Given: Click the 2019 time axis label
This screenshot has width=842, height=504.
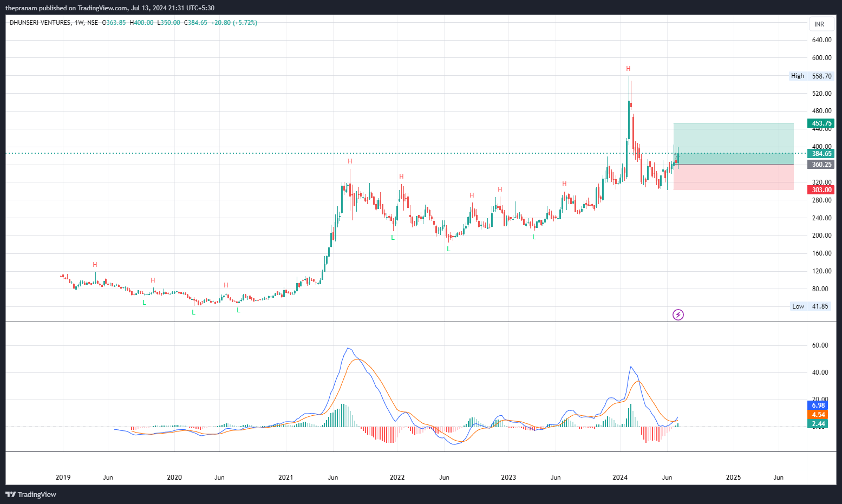Looking at the screenshot, I should point(63,477).
